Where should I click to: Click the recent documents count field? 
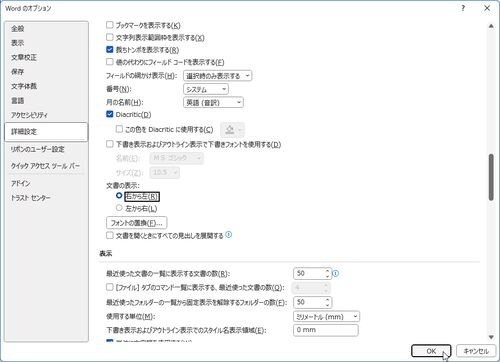coord(309,274)
